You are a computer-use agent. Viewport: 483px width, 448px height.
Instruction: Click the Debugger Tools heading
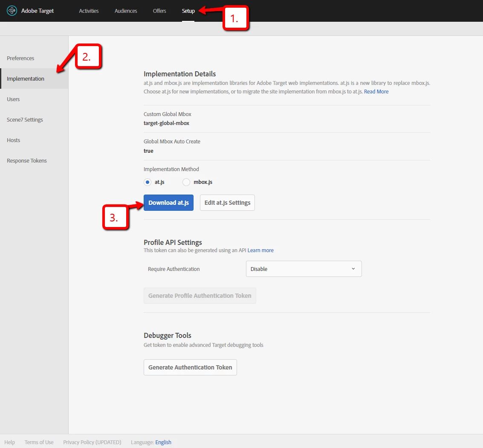tap(167, 335)
